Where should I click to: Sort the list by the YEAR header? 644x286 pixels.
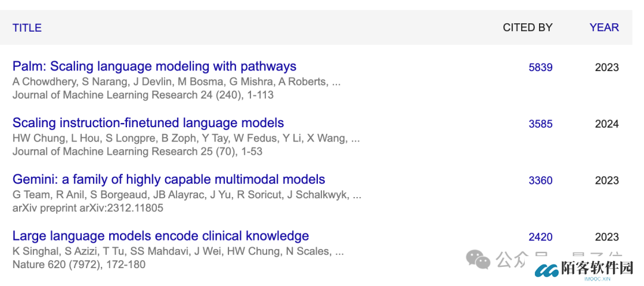[604, 27]
